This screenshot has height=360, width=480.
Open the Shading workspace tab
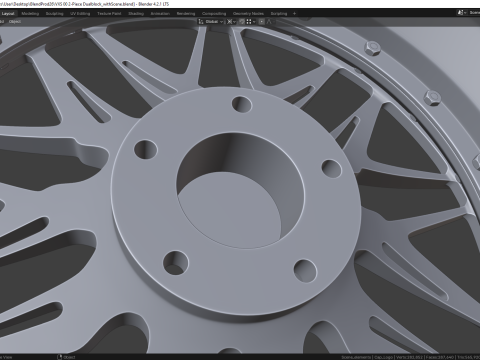click(136, 14)
